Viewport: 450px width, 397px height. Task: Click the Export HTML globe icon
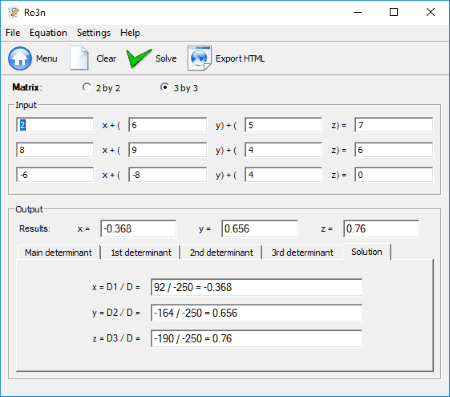tap(199, 58)
